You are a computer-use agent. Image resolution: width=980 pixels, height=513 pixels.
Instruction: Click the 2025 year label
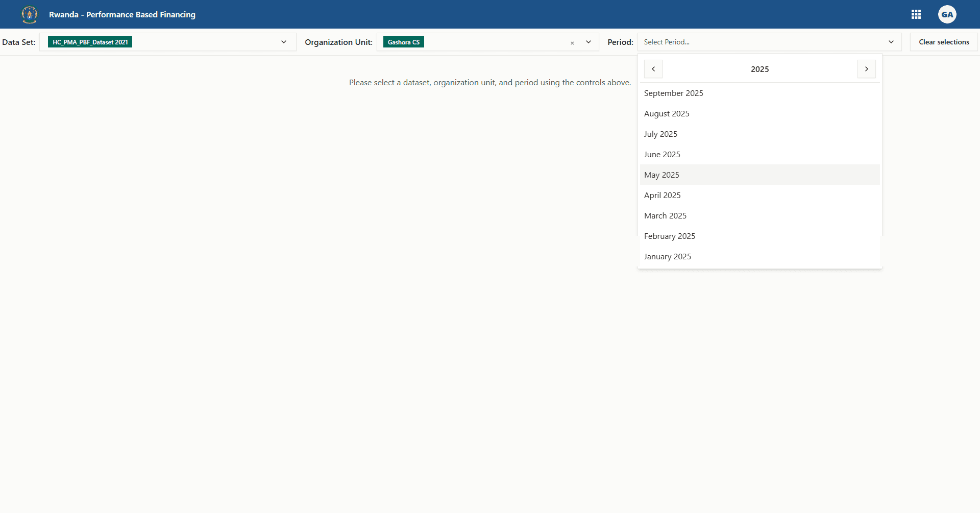click(x=760, y=69)
